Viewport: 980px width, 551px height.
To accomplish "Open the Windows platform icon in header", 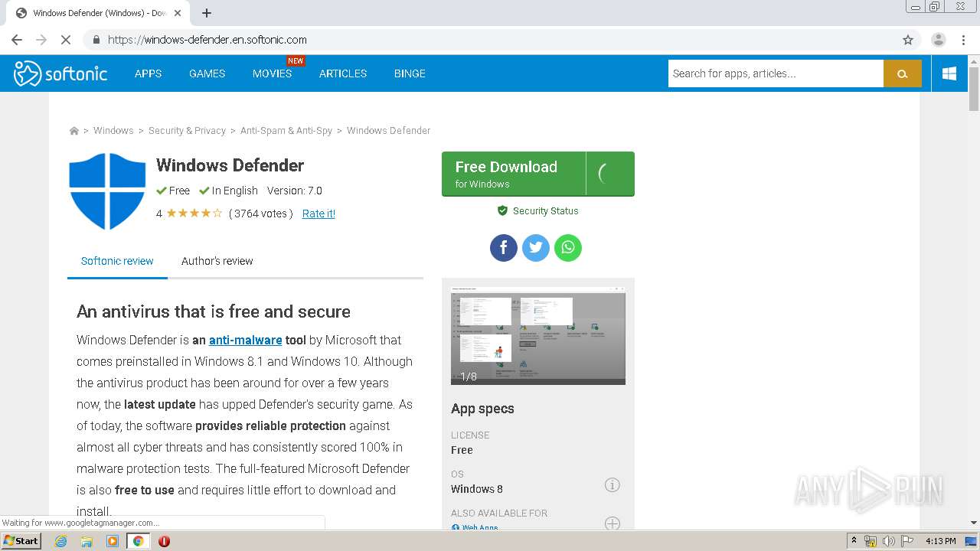I will click(x=949, y=73).
